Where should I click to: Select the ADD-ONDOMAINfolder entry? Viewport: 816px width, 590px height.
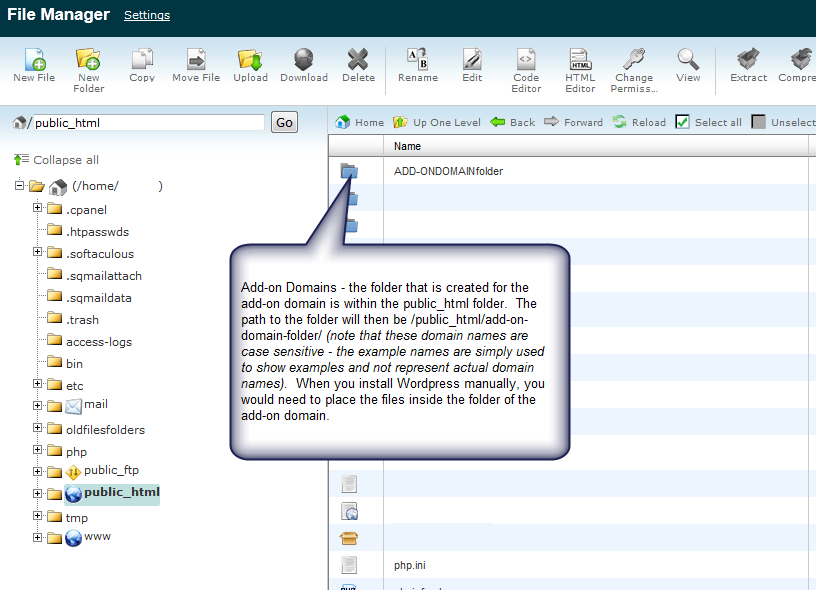(x=448, y=171)
